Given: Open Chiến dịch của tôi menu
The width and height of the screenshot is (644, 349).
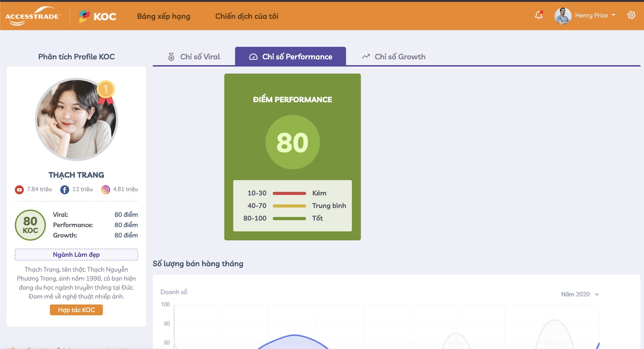Looking at the screenshot, I should click(247, 16).
